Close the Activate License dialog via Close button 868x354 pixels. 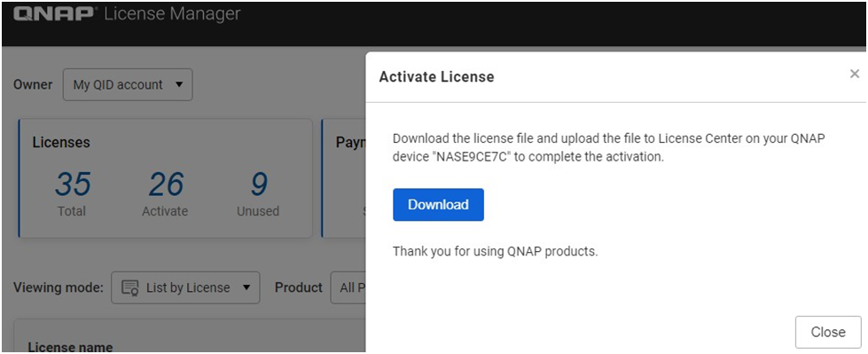click(828, 332)
